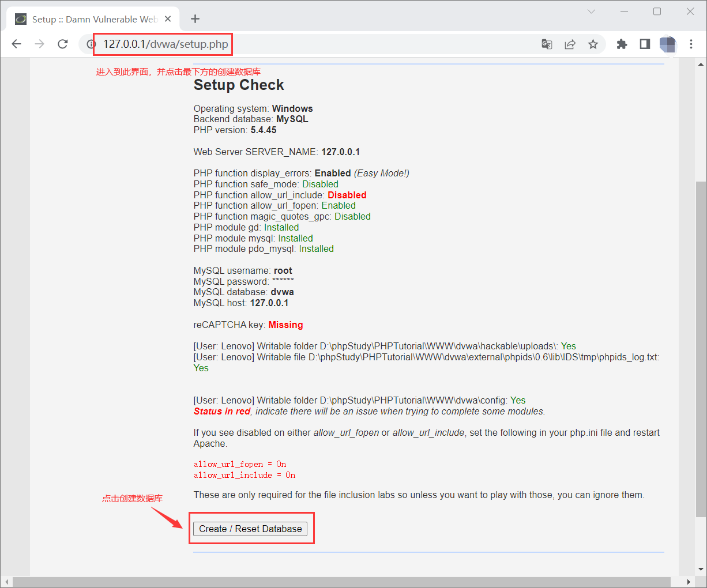Click the 'magic_quotes_gpc: Disabled' line
The width and height of the screenshot is (707, 588).
click(x=282, y=216)
